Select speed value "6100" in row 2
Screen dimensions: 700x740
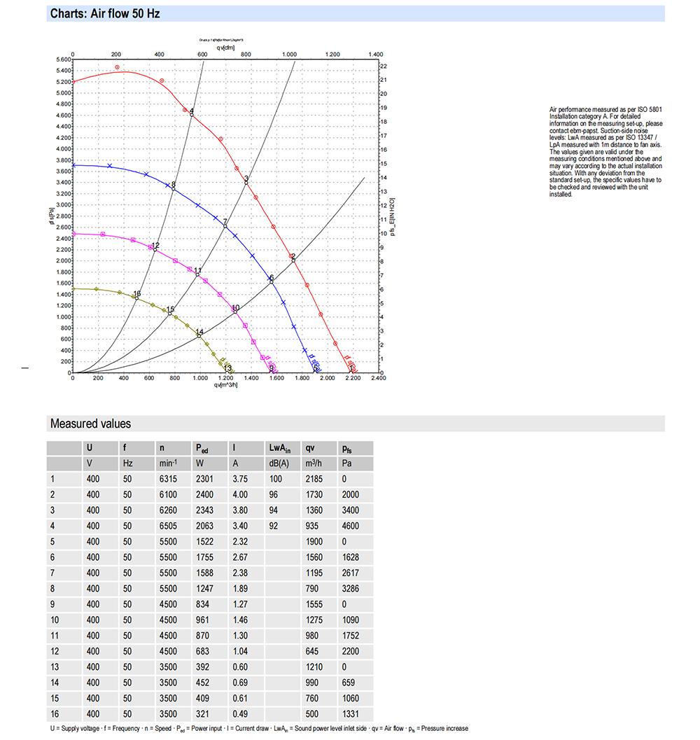pyautogui.click(x=168, y=494)
